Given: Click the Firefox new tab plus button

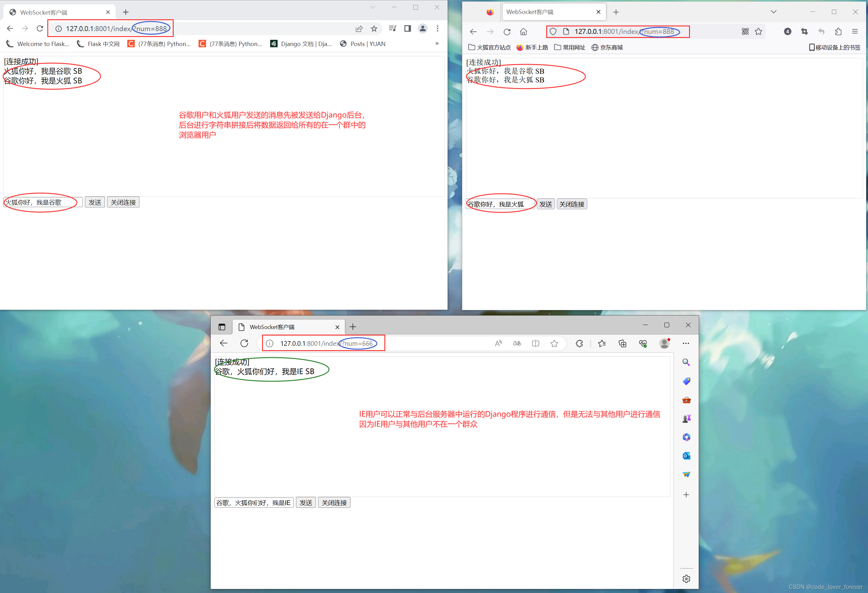Looking at the screenshot, I should [x=616, y=12].
